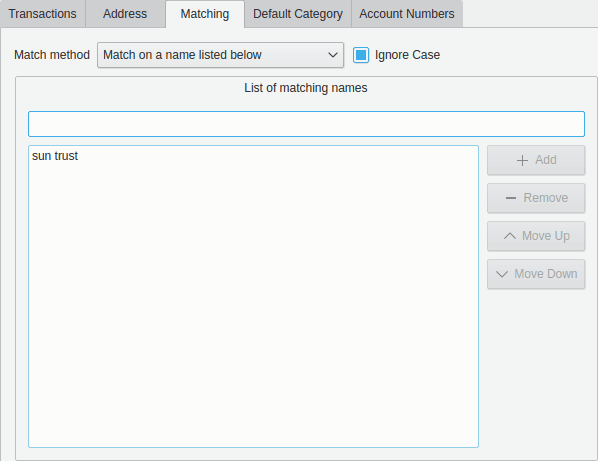Click the plus icon on Add button
This screenshot has height=461, width=598.
point(522,160)
